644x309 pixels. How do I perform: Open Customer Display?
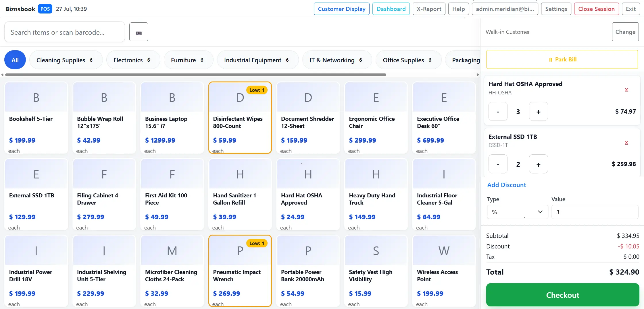click(x=341, y=9)
